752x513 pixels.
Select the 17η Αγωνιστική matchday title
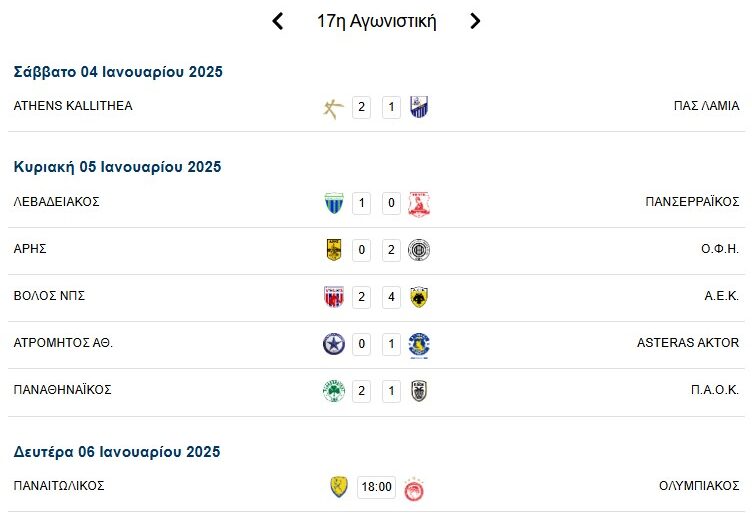tap(376, 21)
